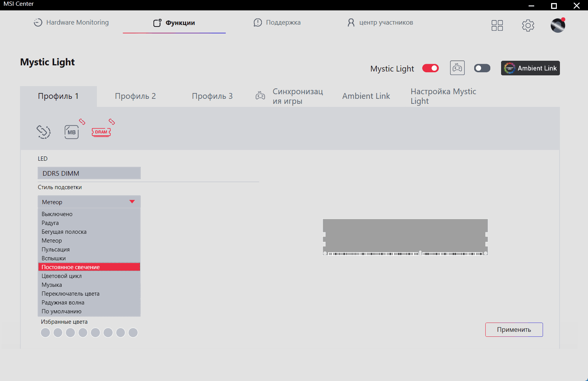
Task: Open Синхронизация игры tab
Action: [289, 96]
